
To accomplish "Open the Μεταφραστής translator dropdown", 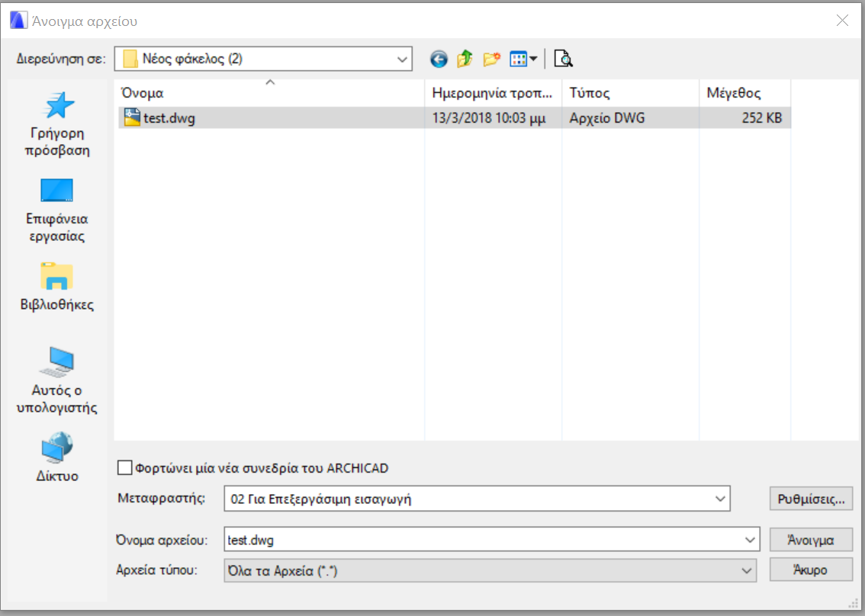I will click(719, 499).
